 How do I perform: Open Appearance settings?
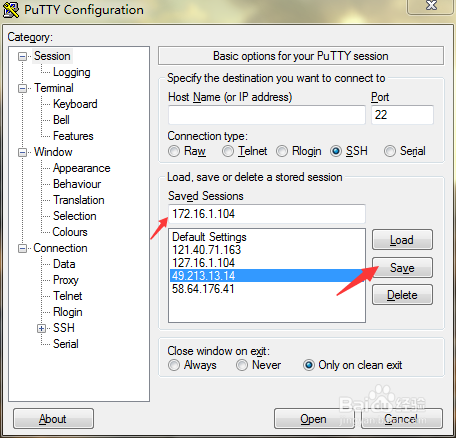click(x=81, y=168)
